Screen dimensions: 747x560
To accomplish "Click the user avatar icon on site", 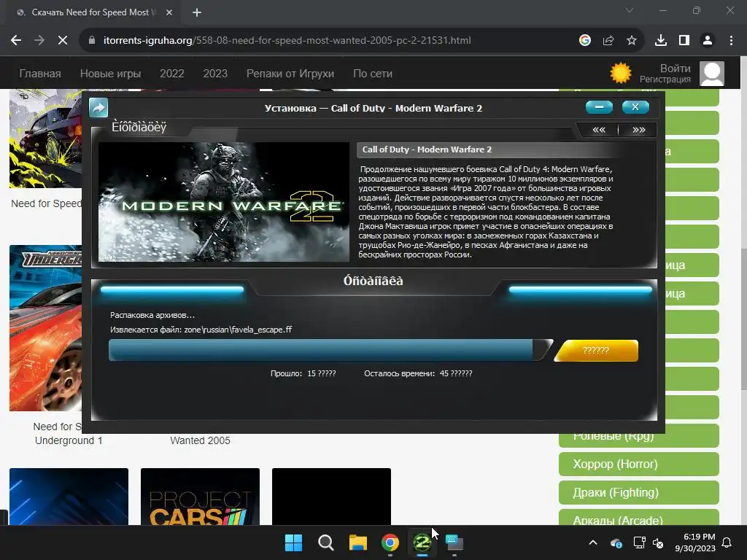I will 712,74.
